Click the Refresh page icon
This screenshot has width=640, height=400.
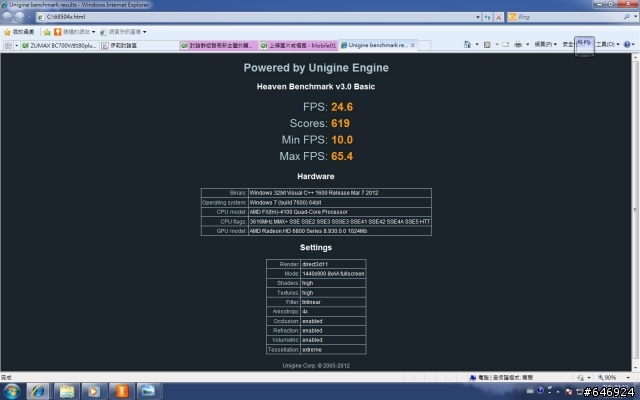point(487,17)
